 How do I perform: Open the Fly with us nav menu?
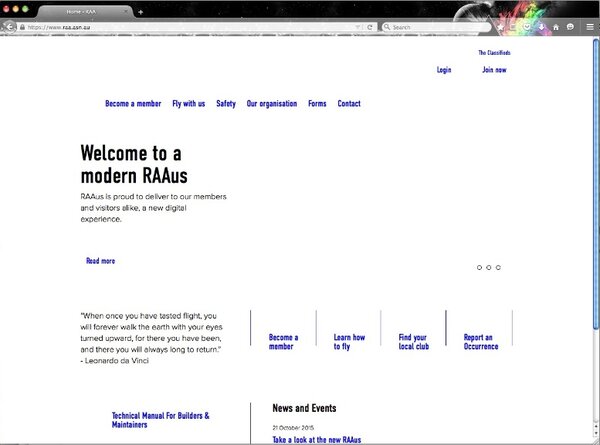(188, 104)
